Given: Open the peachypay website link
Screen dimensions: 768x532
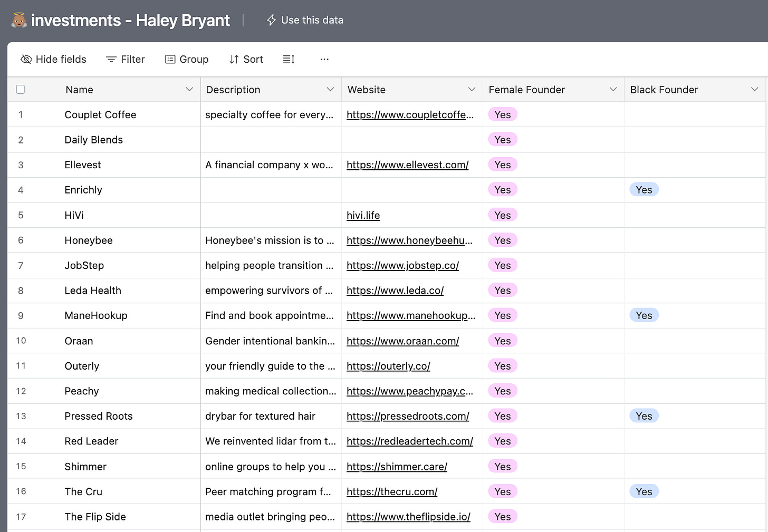Looking at the screenshot, I should click(410, 391).
